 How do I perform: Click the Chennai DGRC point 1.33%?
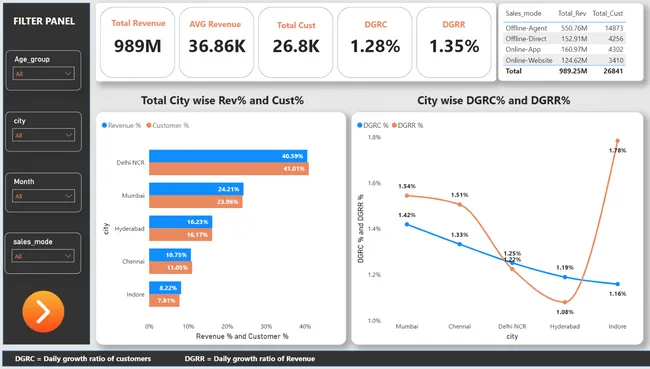[x=459, y=244]
